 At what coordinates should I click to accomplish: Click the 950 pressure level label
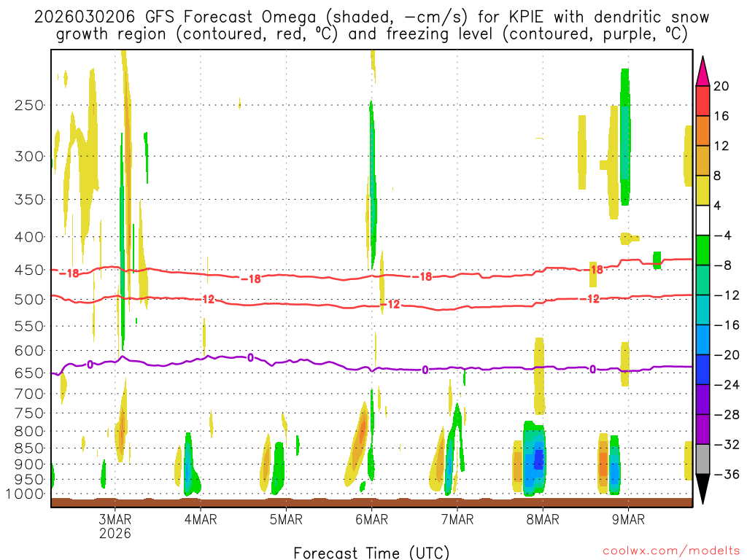point(29,480)
